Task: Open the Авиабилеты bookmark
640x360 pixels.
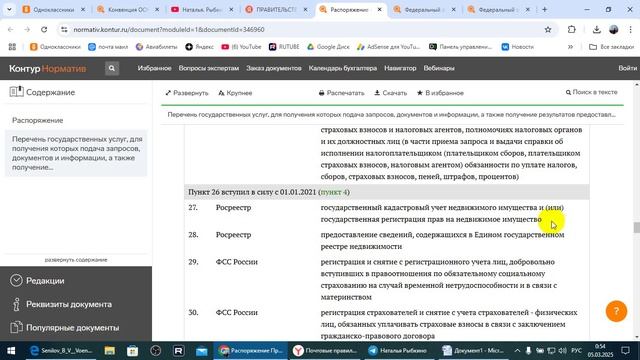Action: [x=156, y=47]
